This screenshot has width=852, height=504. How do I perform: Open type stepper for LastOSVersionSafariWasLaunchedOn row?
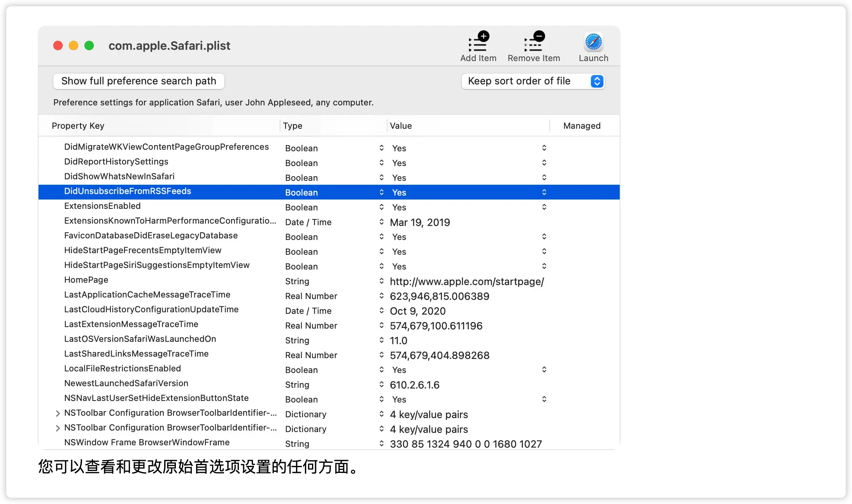(x=381, y=340)
